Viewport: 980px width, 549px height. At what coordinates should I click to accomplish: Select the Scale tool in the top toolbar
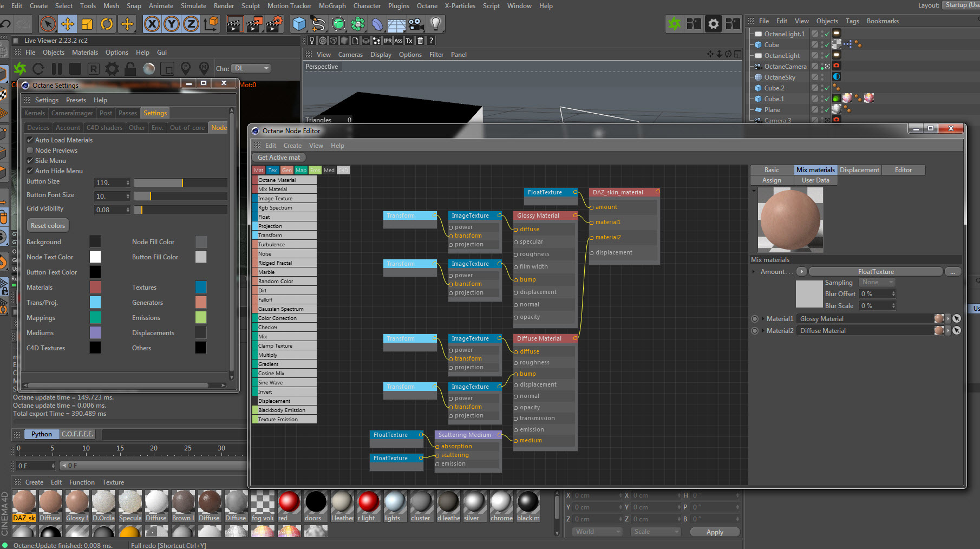87,24
